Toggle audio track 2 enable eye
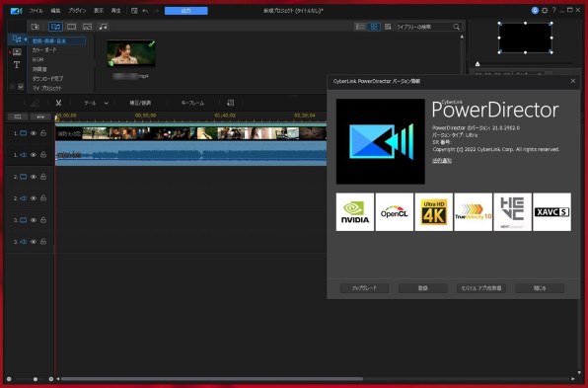 point(34,198)
